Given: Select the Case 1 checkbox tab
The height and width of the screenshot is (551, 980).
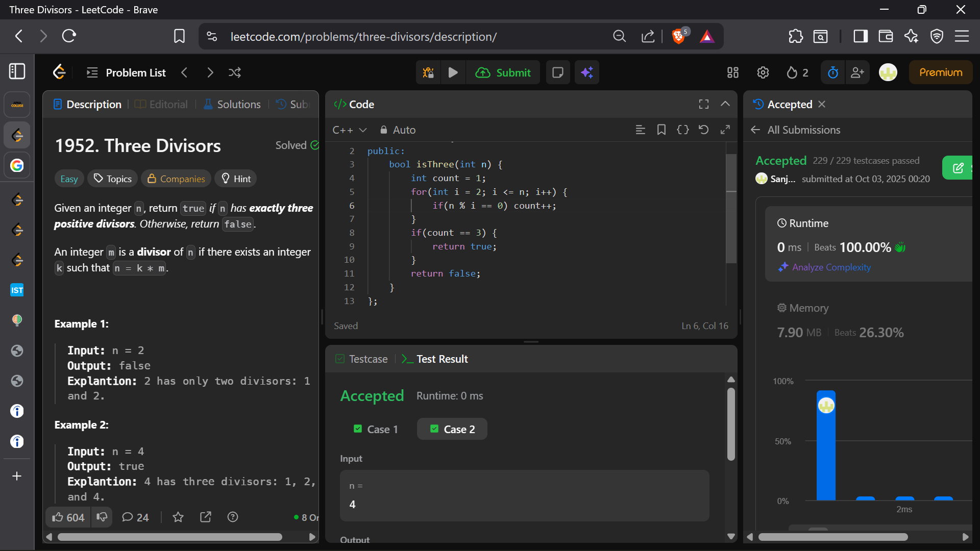Looking at the screenshot, I should click(x=376, y=429).
